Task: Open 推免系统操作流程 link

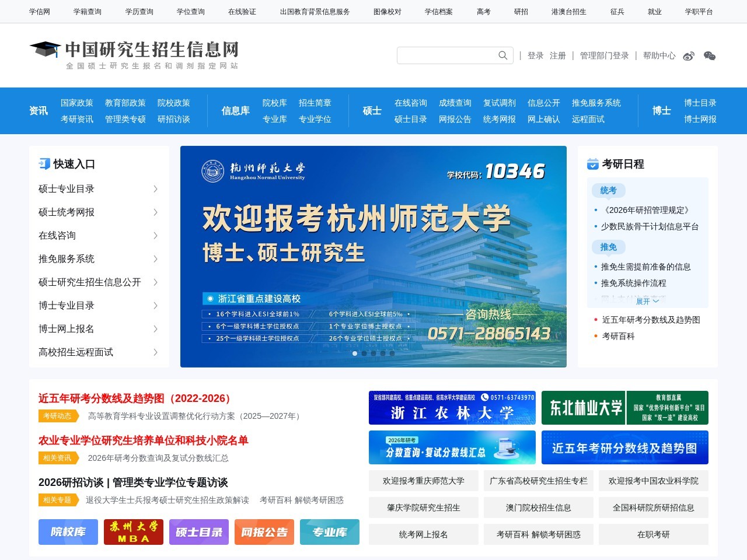Action: tap(634, 283)
